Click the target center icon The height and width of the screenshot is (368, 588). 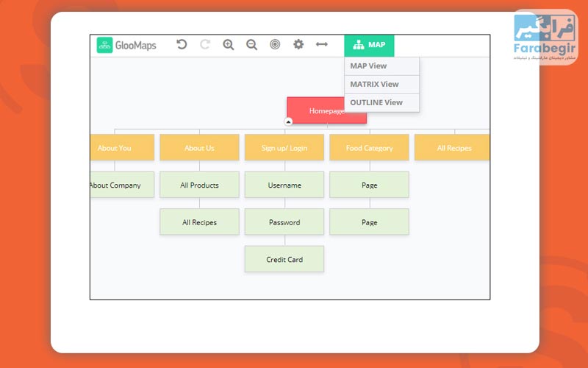tap(275, 44)
